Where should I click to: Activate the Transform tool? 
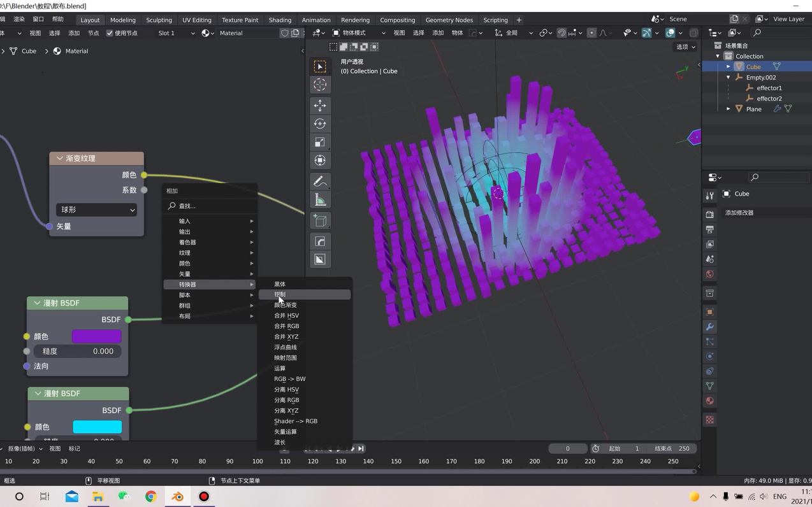point(320,161)
